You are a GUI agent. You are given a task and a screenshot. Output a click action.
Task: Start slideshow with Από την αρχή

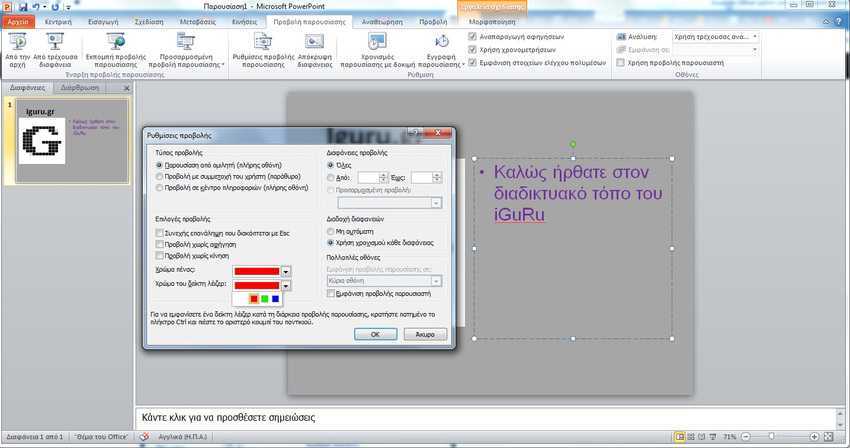click(x=17, y=50)
